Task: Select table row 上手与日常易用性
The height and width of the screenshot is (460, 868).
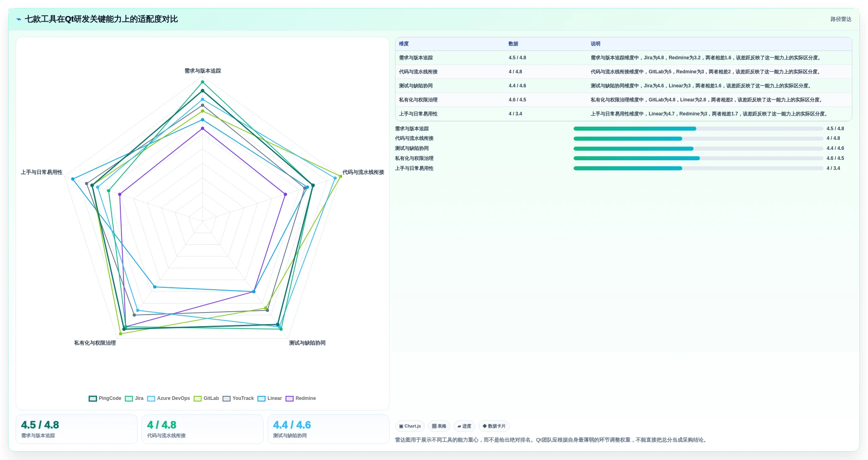Action: (623, 114)
